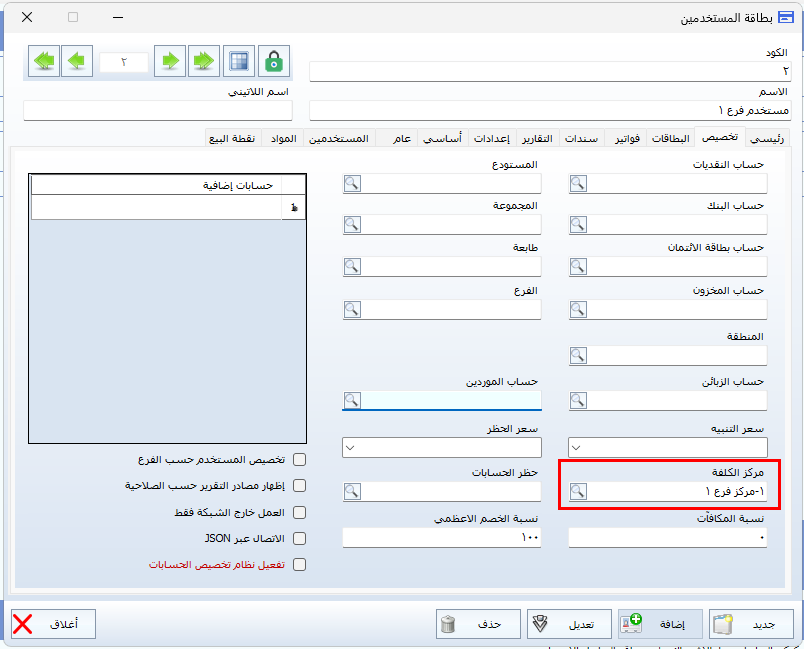This screenshot has width=804, height=649.
Task: Click the search icon in المستودع field
Action: tap(352, 183)
